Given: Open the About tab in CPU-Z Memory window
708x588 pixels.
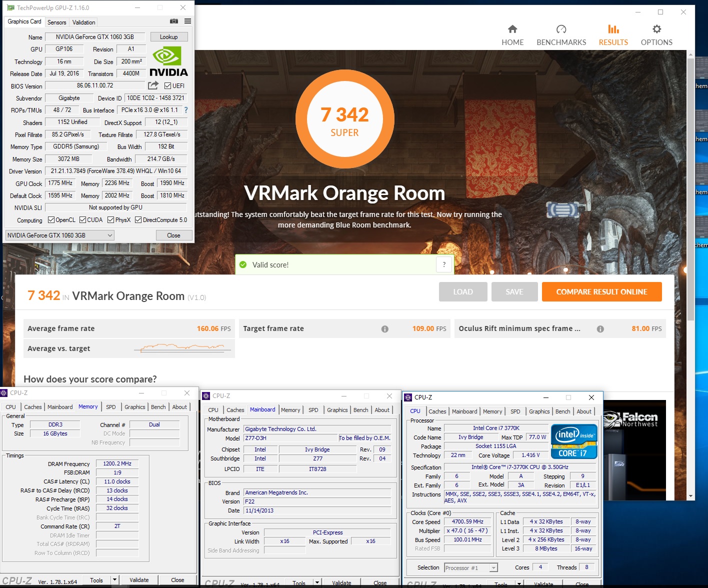Looking at the screenshot, I should 179,407.
